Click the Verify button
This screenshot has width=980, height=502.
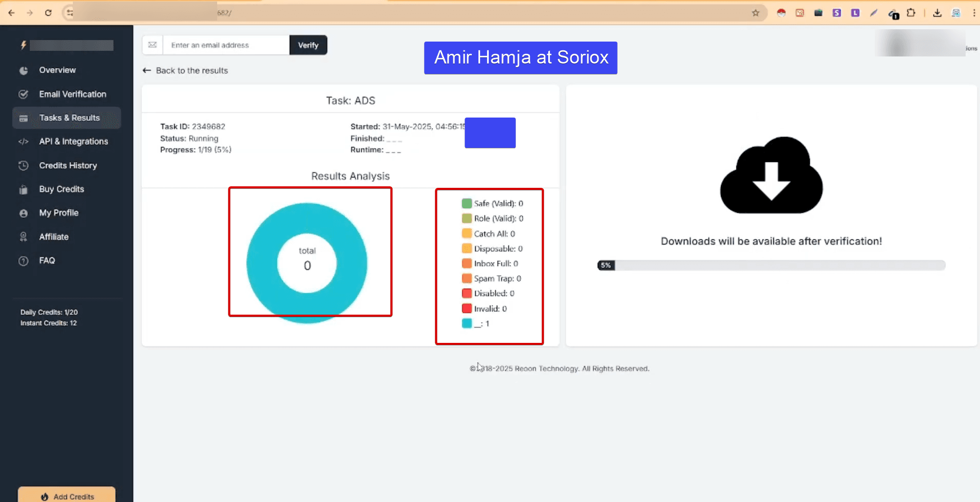[x=308, y=45]
